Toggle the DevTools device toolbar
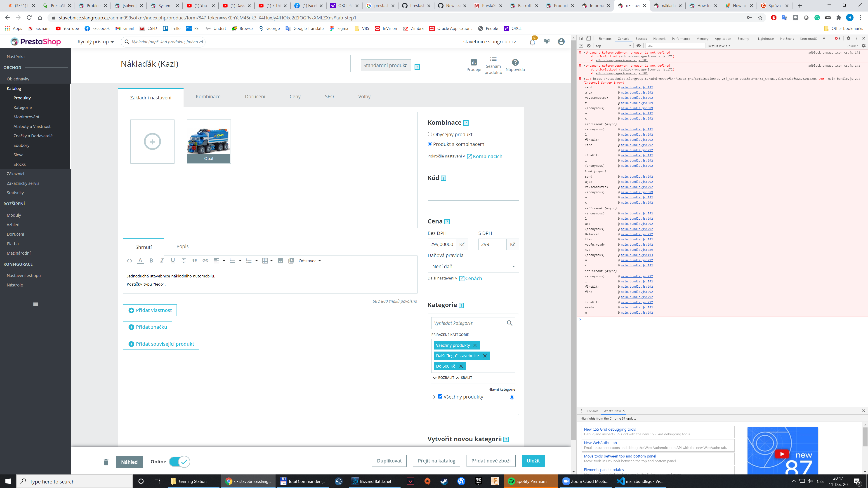868x488 pixels. pyautogui.click(x=589, y=38)
